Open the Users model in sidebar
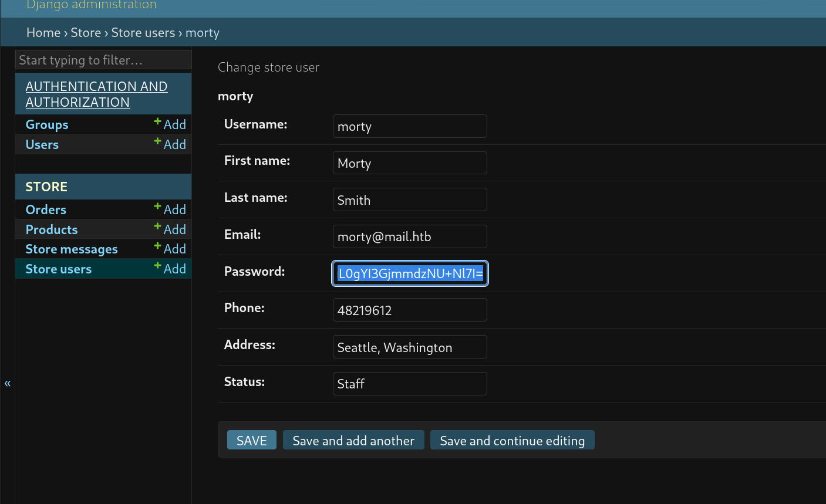The width and height of the screenshot is (826, 504). click(x=42, y=145)
